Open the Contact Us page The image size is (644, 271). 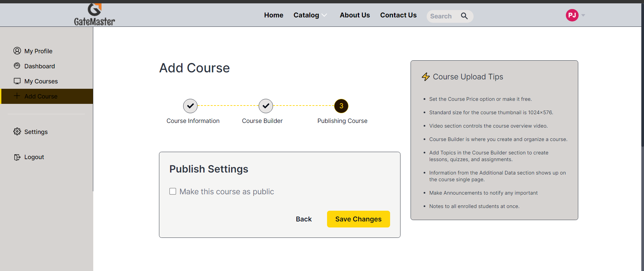point(398,15)
